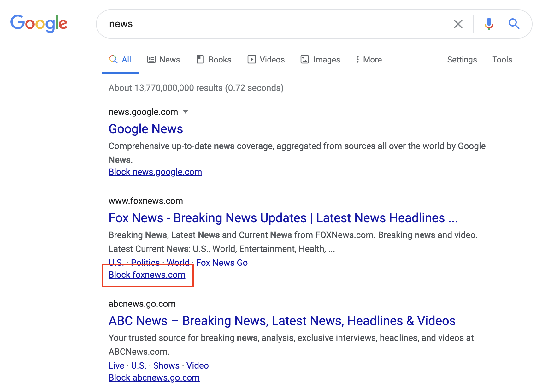Open the Images results tab
This screenshot has height=392, width=537.
pyautogui.click(x=320, y=60)
